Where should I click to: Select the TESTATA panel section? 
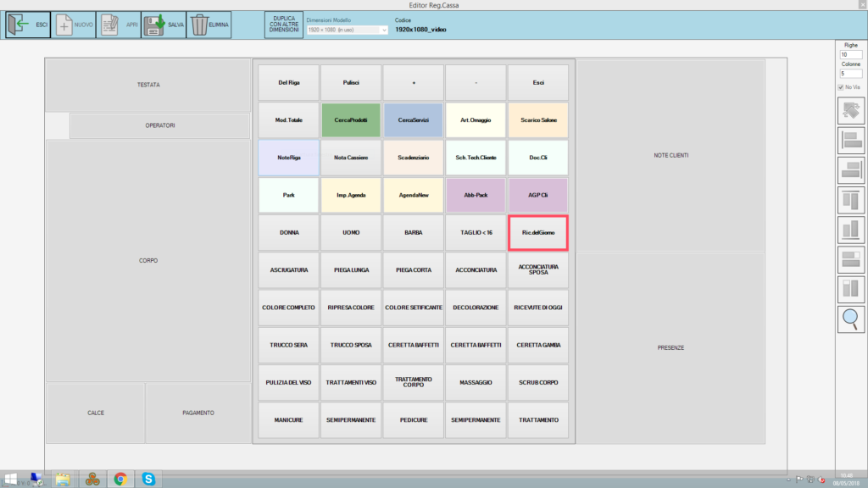(x=148, y=85)
